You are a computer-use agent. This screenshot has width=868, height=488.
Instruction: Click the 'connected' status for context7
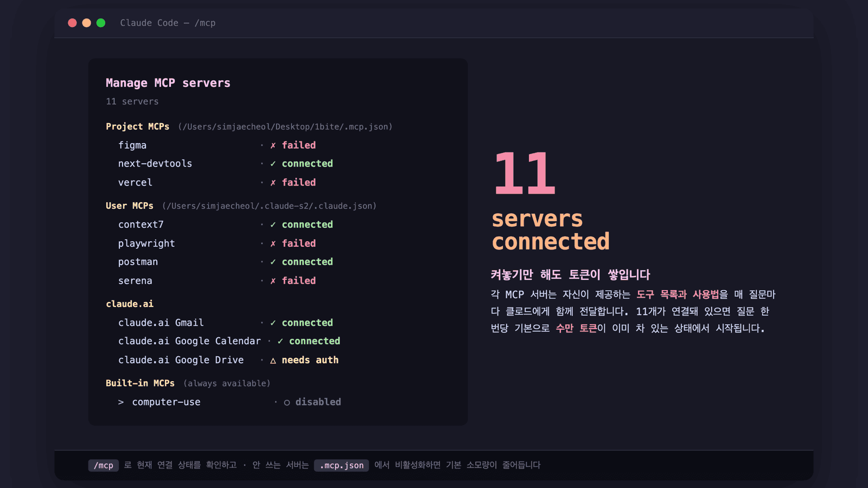pos(308,224)
